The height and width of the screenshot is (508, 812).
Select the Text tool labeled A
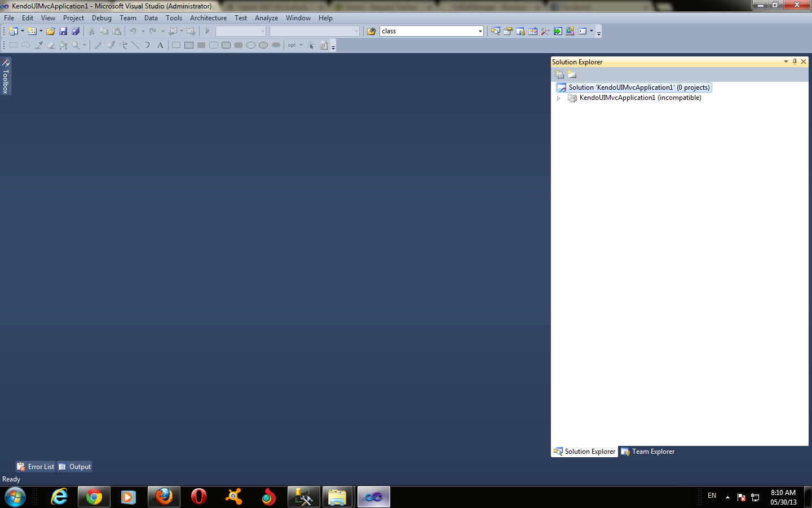(160, 45)
